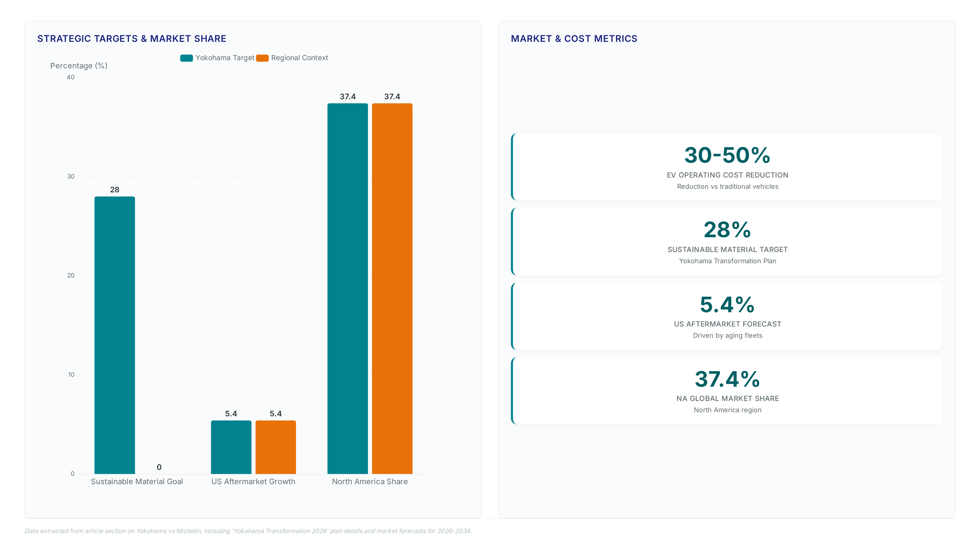Select the teal North America Share bar
This screenshot has height=551, width=980.
point(348,289)
